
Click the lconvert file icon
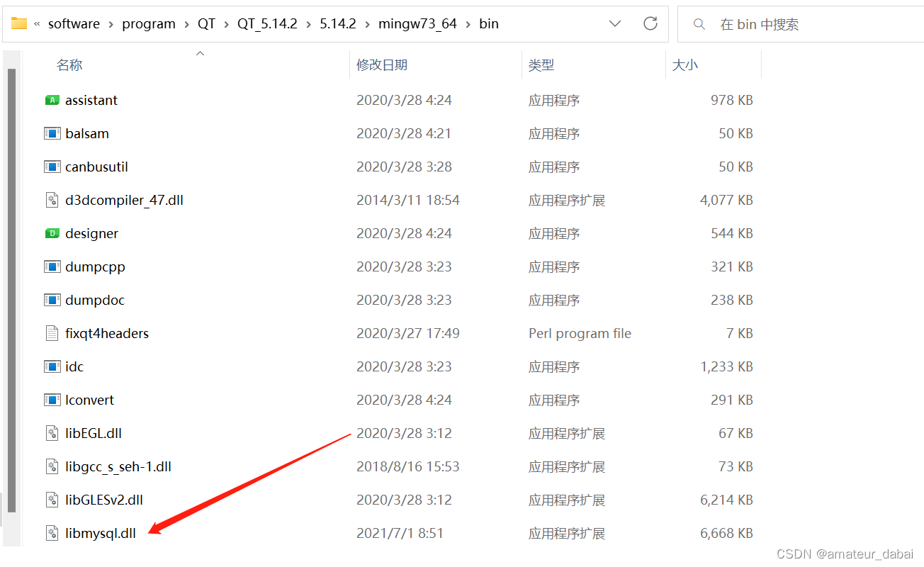(52, 400)
